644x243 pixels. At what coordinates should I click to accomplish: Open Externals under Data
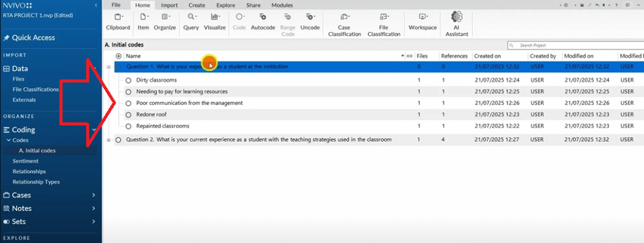click(x=24, y=100)
